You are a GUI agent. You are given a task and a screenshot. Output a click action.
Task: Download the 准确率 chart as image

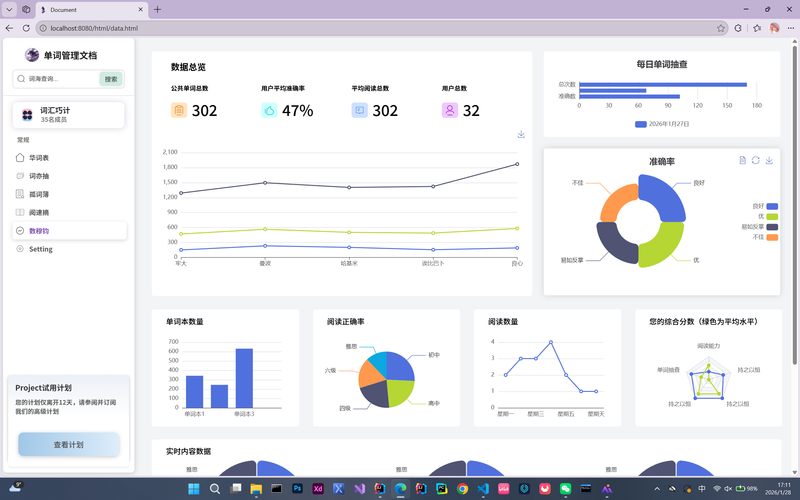click(x=769, y=160)
